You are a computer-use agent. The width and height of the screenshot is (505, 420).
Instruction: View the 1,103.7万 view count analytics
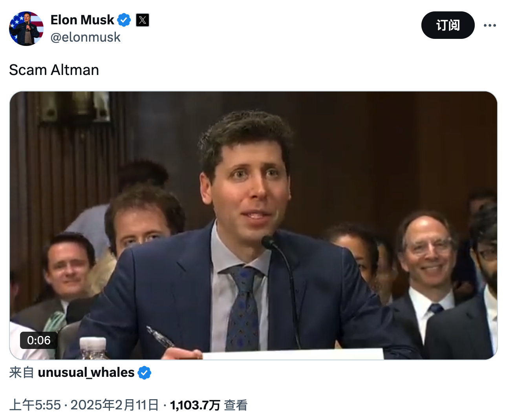coord(195,405)
